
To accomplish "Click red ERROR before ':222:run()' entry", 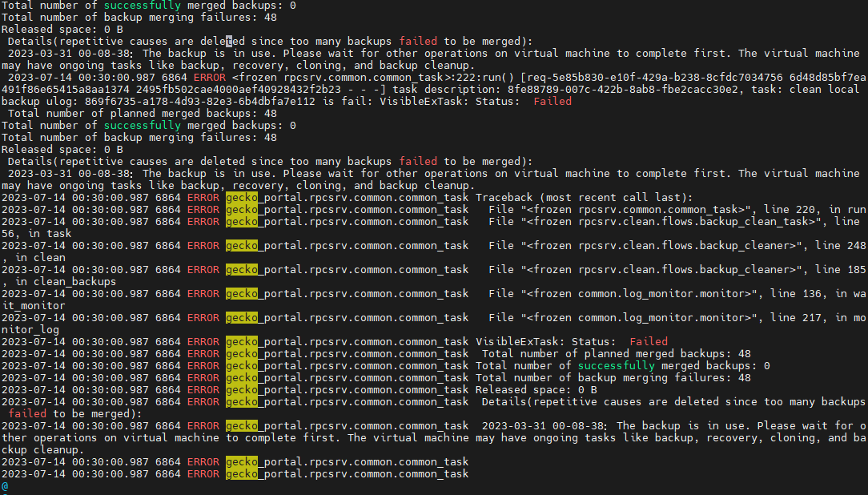I will click(209, 78).
